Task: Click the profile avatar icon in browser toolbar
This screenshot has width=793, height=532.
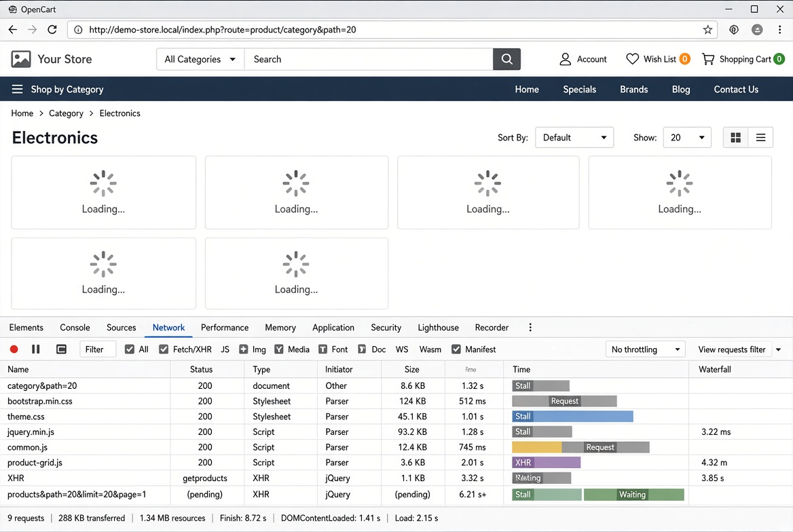Action: tap(757, 30)
